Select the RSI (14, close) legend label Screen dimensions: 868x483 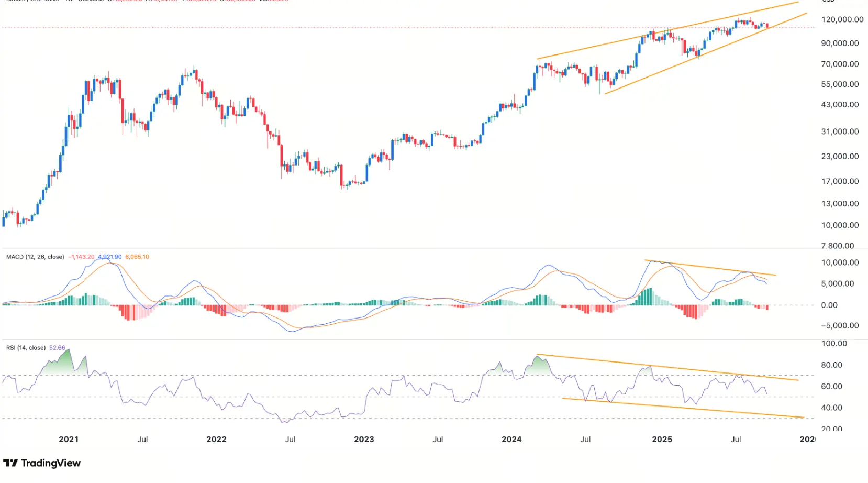point(26,348)
